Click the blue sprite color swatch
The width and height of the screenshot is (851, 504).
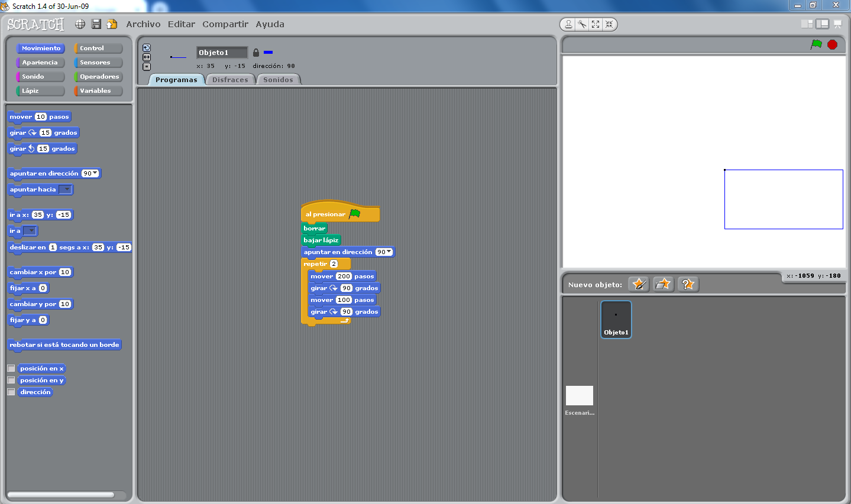coord(268,52)
